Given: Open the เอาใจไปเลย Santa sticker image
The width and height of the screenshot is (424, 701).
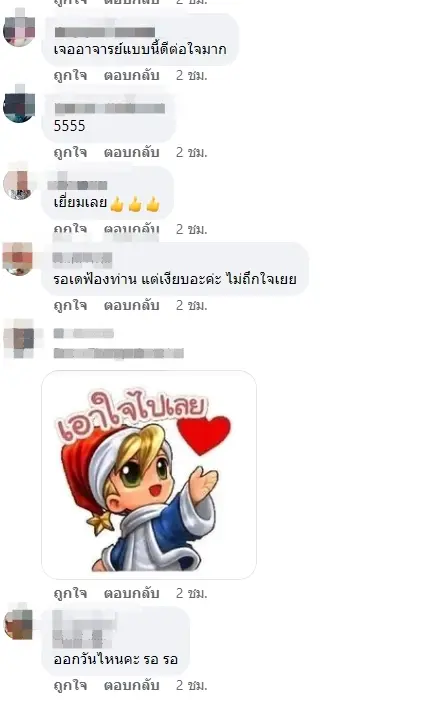Looking at the screenshot, I should [149, 475].
